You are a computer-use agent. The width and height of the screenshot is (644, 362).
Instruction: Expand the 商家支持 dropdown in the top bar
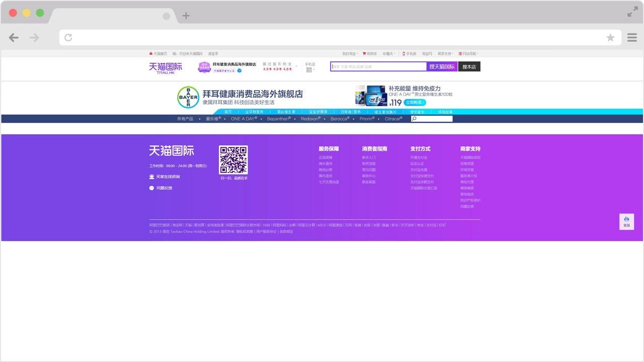click(x=445, y=54)
